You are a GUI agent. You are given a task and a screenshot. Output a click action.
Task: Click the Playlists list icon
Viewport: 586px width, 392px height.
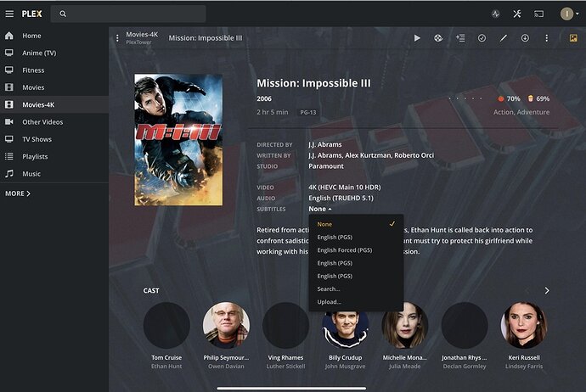pos(9,156)
